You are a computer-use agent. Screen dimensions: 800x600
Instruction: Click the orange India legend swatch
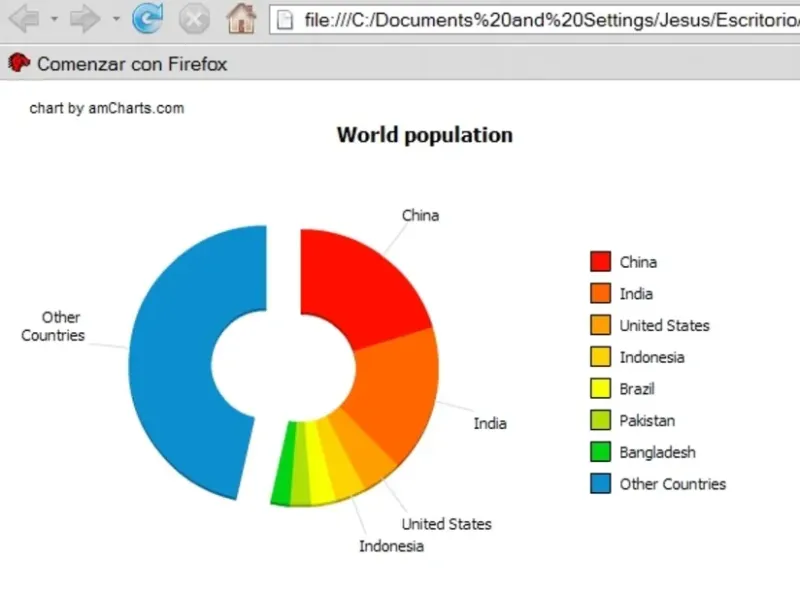(601, 293)
